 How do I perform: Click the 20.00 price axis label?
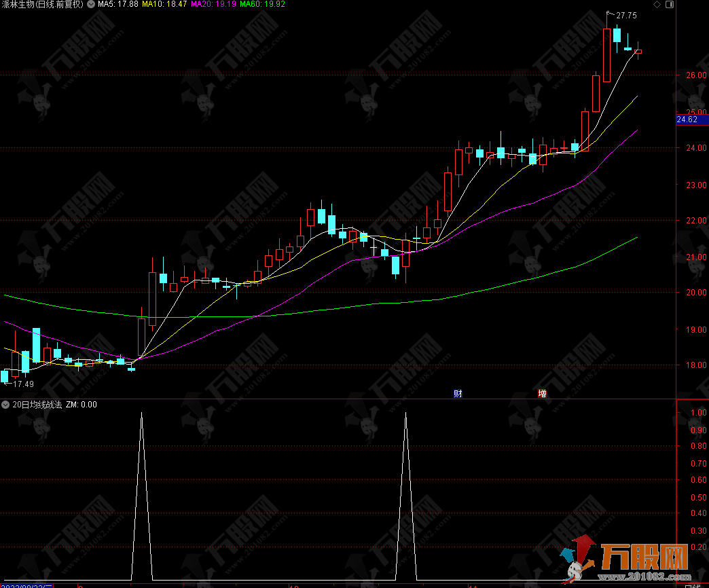696,293
